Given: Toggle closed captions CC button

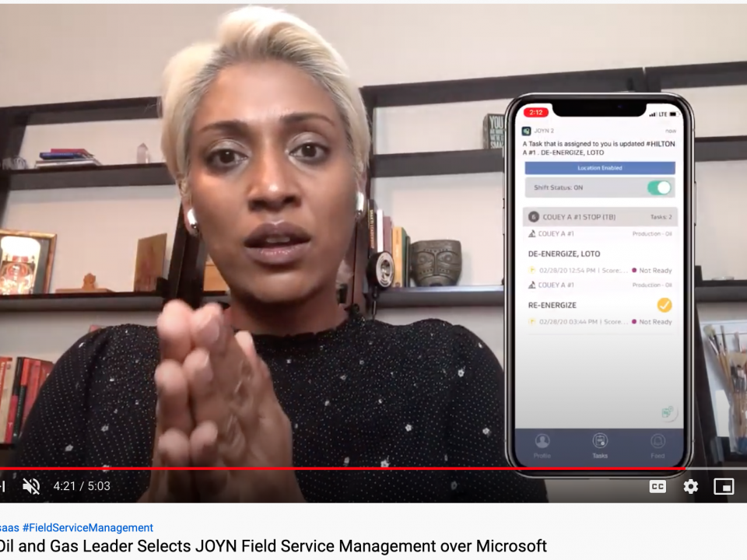Looking at the screenshot, I should [658, 486].
